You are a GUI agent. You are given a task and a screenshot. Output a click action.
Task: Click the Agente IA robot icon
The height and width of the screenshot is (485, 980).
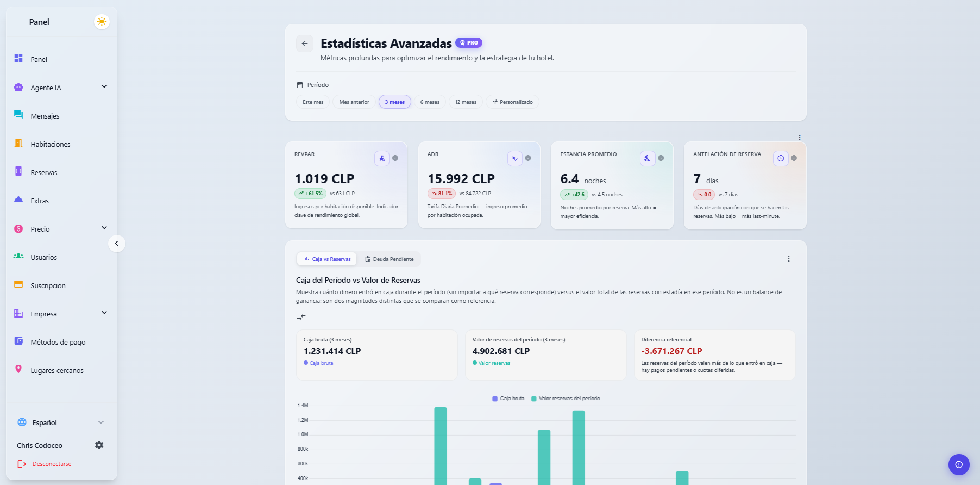[18, 87]
